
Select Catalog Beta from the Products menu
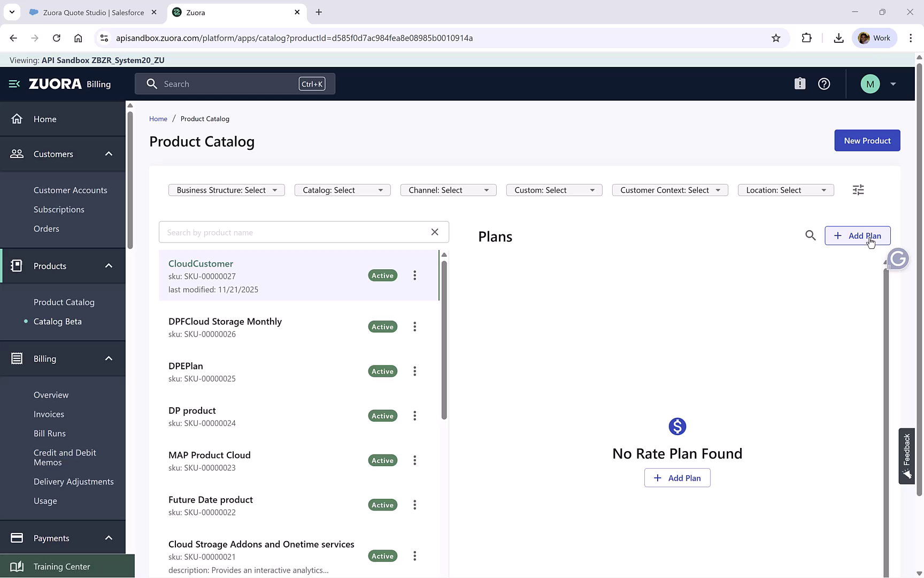click(x=57, y=321)
